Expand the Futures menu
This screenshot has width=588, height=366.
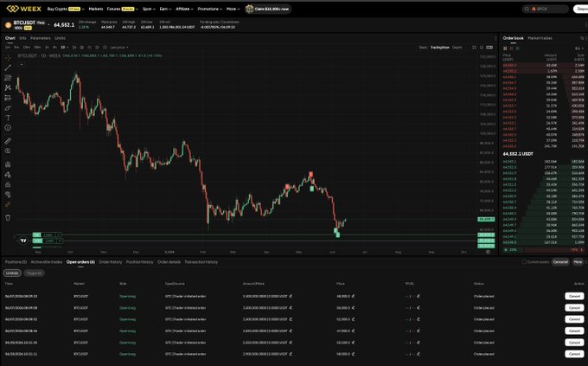pyautogui.click(x=122, y=9)
